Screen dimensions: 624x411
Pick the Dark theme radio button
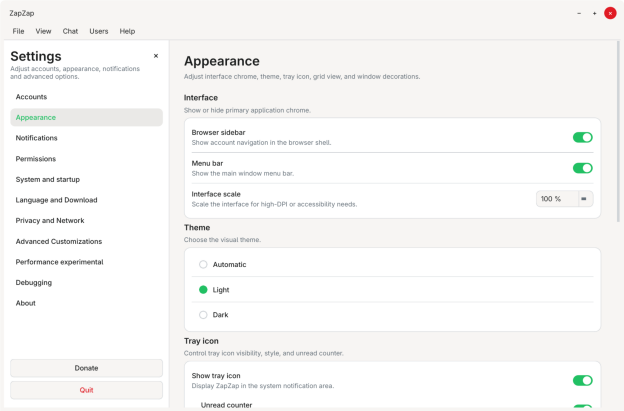click(203, 315)
